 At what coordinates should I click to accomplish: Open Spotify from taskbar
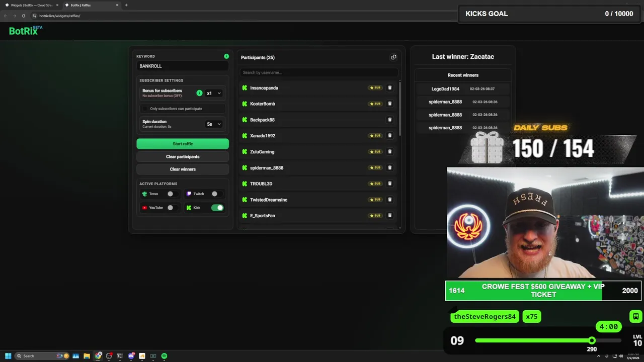pos(164,356)
